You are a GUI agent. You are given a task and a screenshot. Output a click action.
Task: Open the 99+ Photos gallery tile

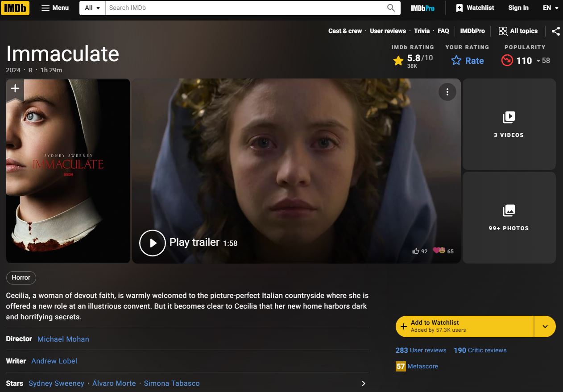click(509, 217)
